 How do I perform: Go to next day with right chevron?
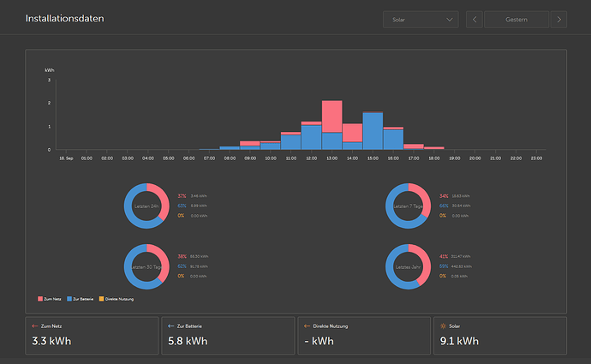558,20
